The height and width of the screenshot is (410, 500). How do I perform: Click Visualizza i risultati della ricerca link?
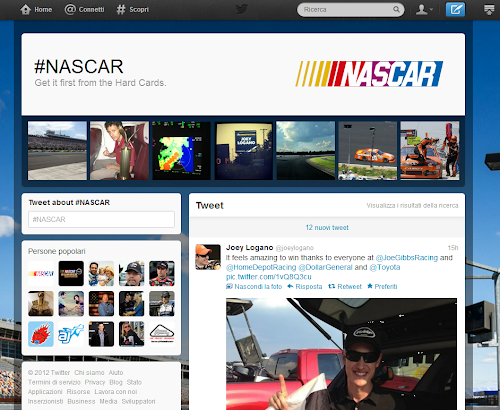[x=412, y=206]
